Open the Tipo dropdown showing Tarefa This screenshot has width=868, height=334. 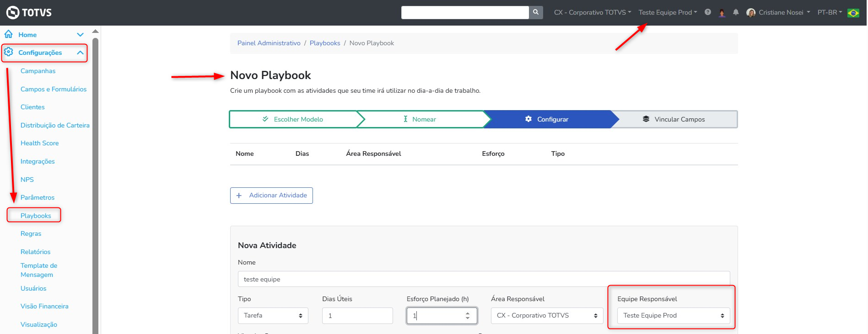(273, 315)
